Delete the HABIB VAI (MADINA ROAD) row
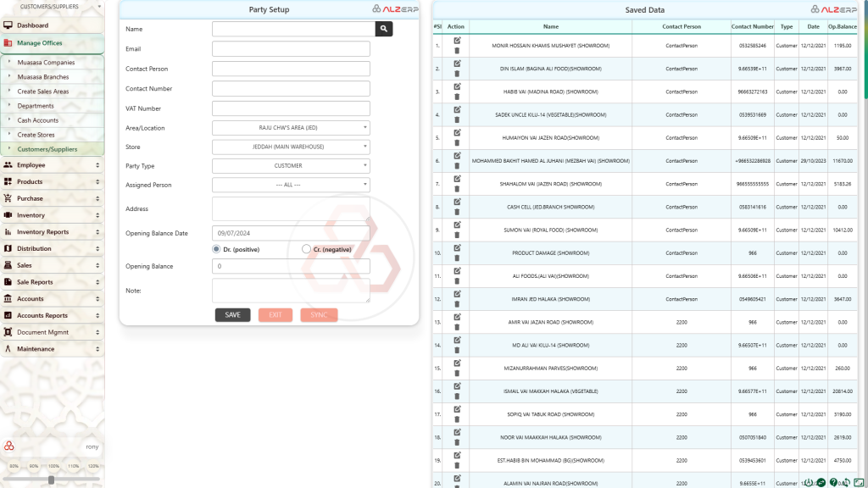The image size is (868, 488). click(x=457, y=97)
